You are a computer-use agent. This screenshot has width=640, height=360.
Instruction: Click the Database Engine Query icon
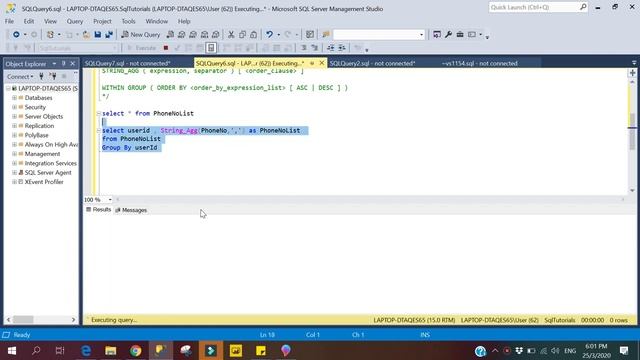[170, 35]
